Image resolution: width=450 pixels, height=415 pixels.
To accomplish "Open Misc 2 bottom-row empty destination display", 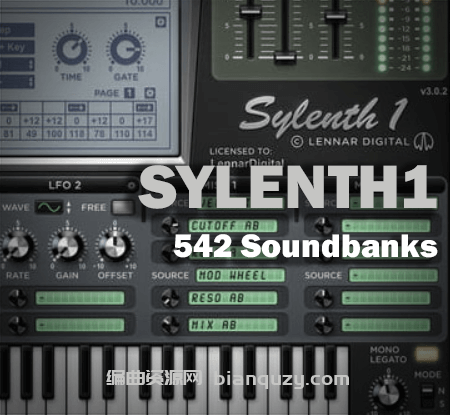I will pyautogui.click(x=386, y=325).
